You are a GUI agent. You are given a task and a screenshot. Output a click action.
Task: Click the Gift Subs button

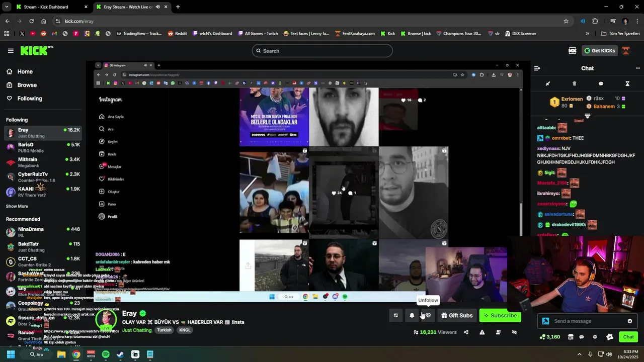[x=457, y=315]
